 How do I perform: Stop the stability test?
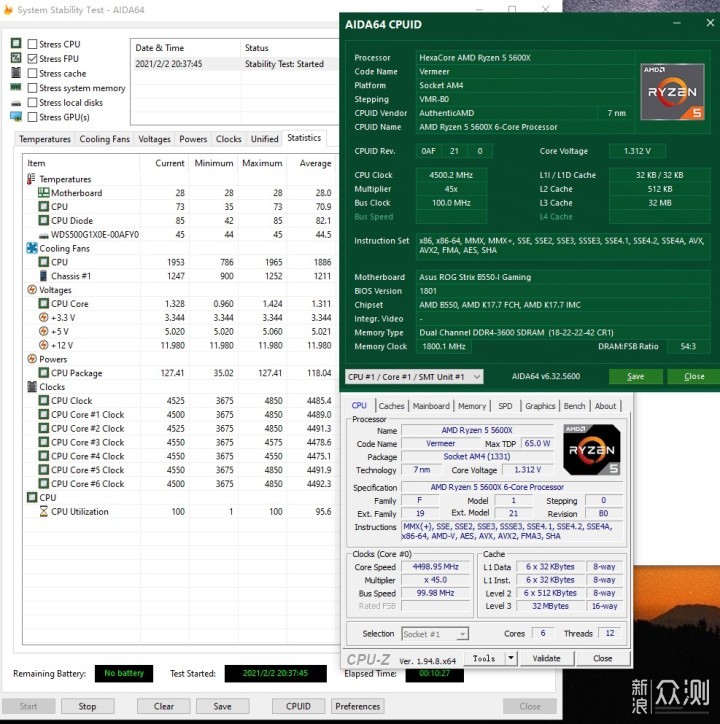point(87,706)
